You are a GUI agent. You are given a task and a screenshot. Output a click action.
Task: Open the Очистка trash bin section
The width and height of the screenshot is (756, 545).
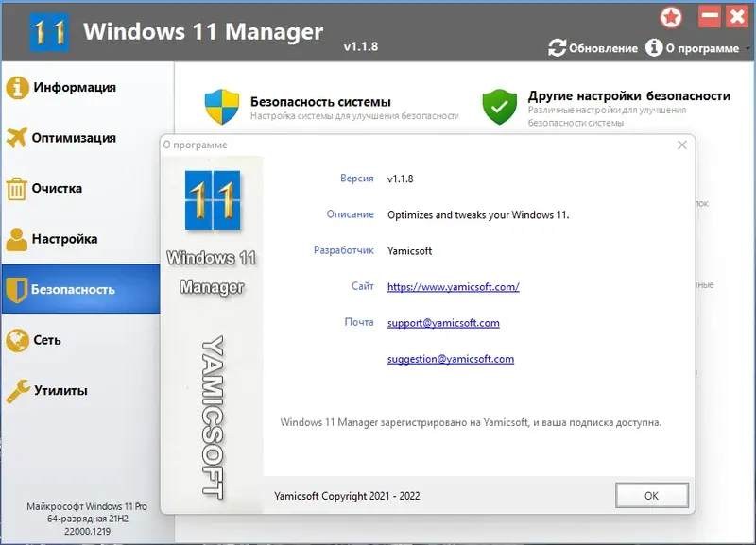(17, 188)
